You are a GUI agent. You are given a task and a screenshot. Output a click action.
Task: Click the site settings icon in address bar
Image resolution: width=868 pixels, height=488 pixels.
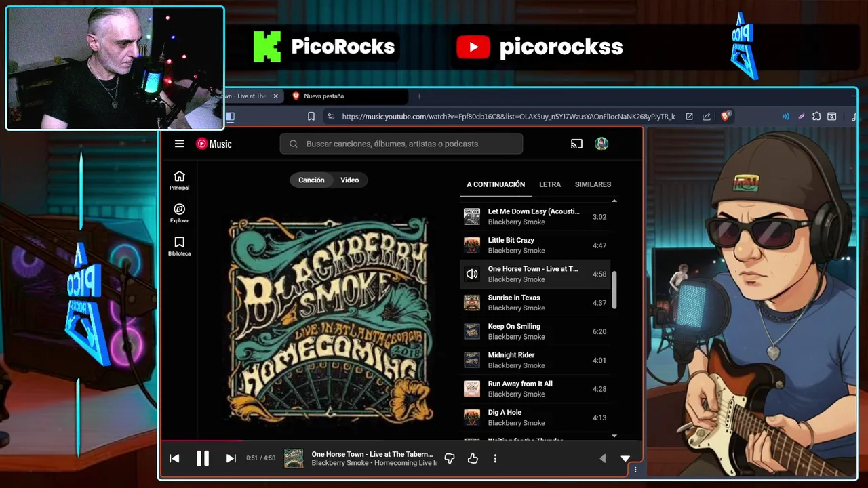point(331,117)
